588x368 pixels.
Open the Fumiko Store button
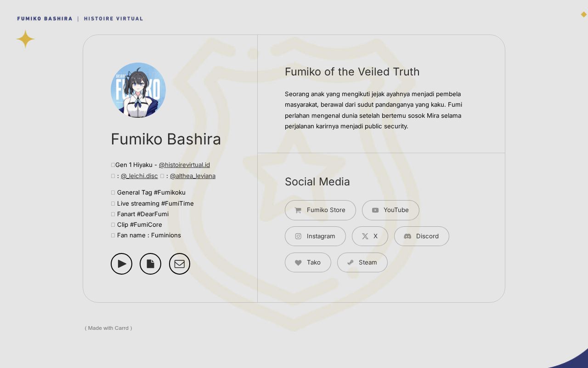320,210
